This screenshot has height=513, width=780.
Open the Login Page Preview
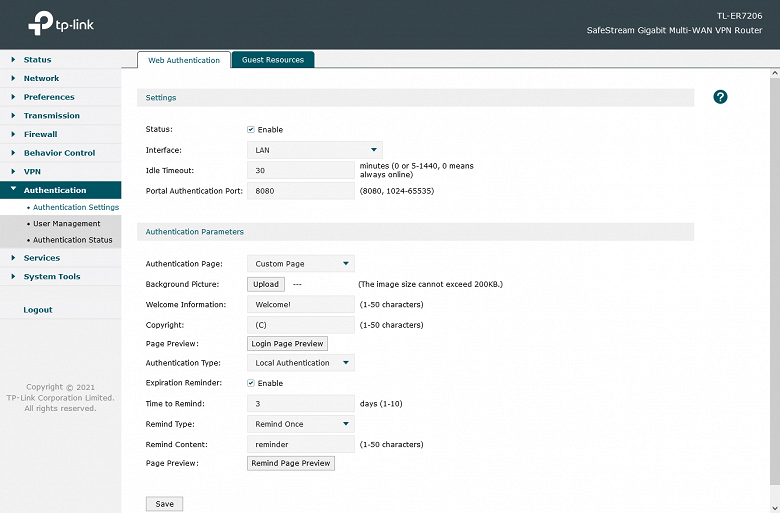pyautogui.click(x=287, y=344)
